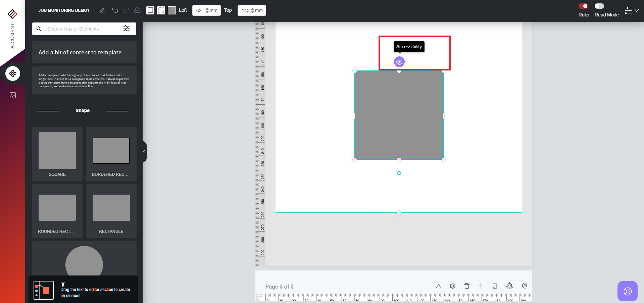Click the purple Accessibility icon above the shape
Screen dimensions: 644x303
tap(399, 62)
